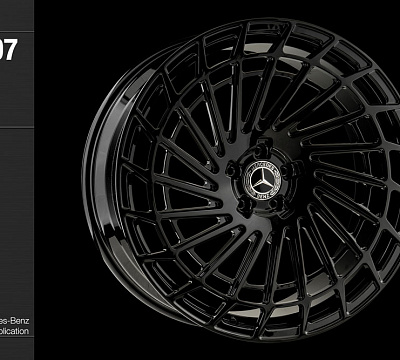Click the "plication" text in sidebar

(x=14, y=332)
